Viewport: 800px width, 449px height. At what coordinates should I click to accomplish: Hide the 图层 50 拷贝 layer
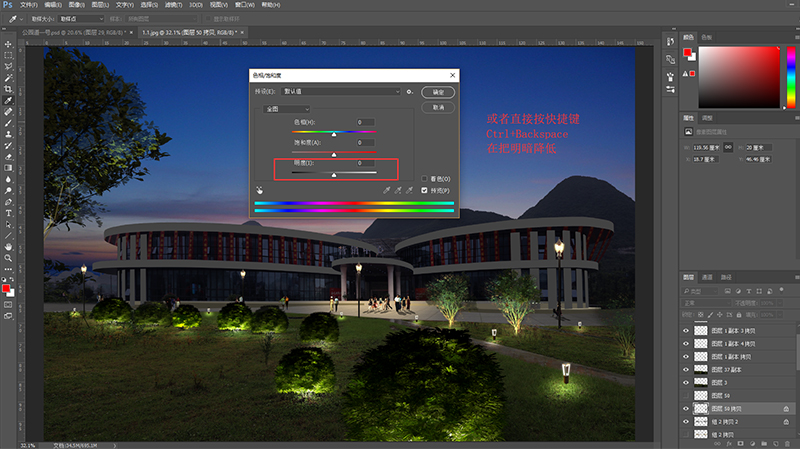pos(686,409)
